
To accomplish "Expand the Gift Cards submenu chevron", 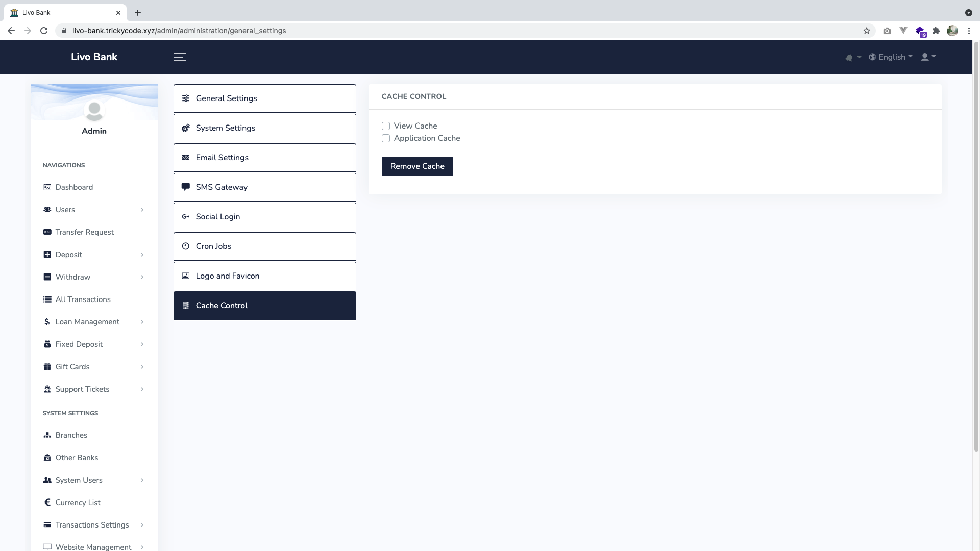I will pos(142,367).
